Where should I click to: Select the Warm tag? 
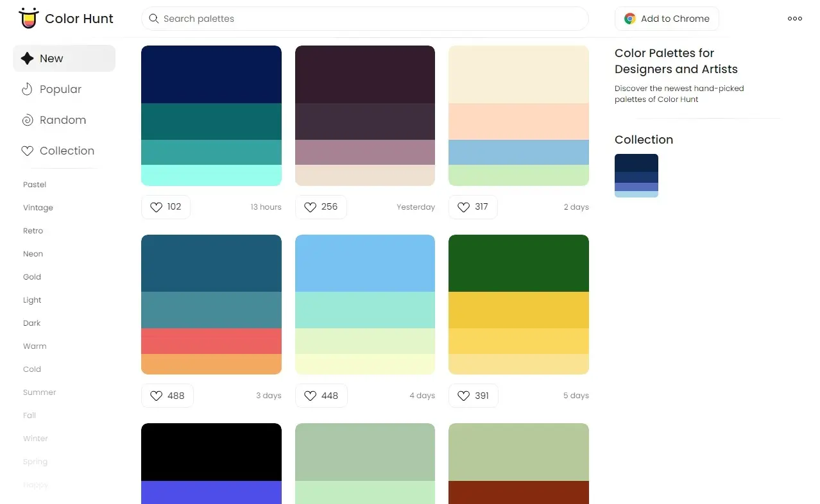(35, 346)
